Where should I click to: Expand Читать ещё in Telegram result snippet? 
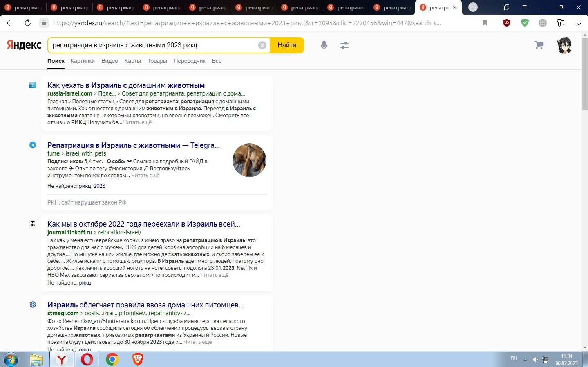[145, 175]
